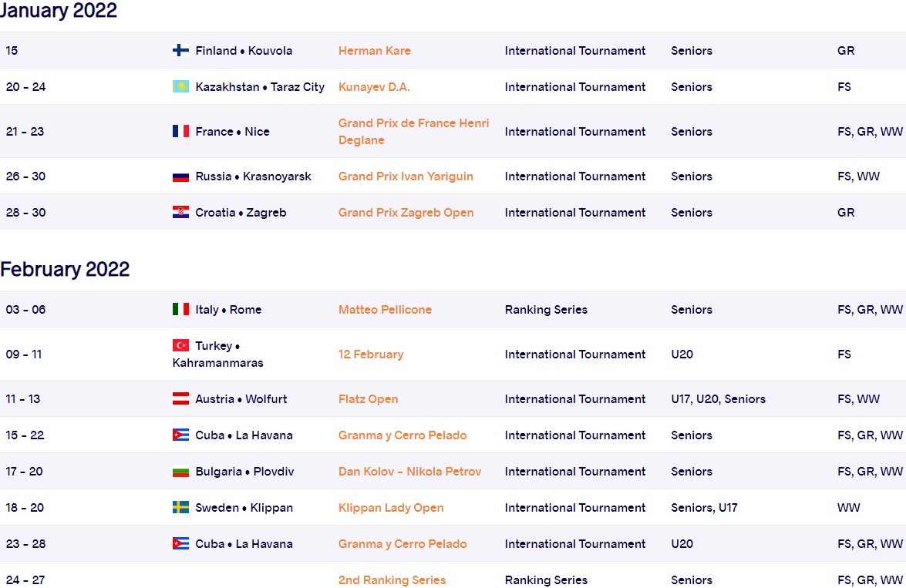Click the Sweden flag icon
This screenshot has height=588, width=906.
(x=180, y=507)
